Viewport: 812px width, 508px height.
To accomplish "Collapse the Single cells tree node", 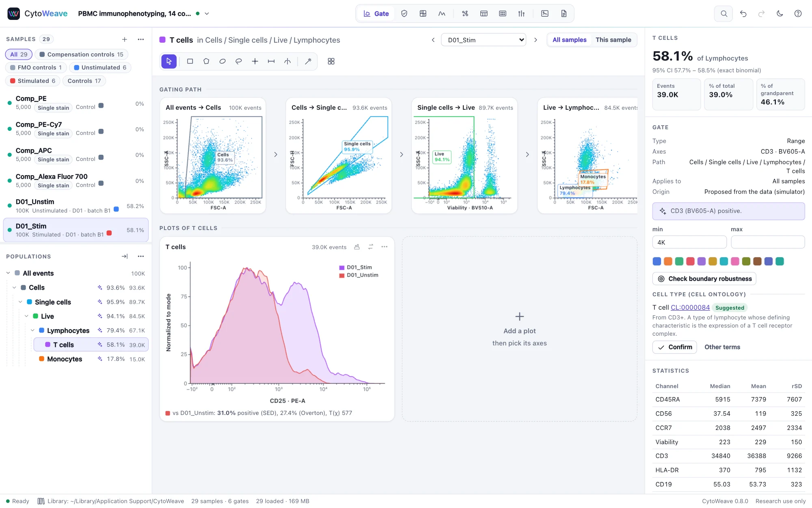I will (20, 302).
